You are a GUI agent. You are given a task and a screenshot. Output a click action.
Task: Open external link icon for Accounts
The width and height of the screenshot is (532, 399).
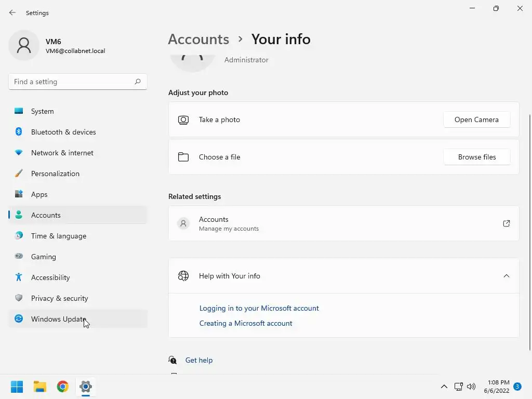pos(506,223)
